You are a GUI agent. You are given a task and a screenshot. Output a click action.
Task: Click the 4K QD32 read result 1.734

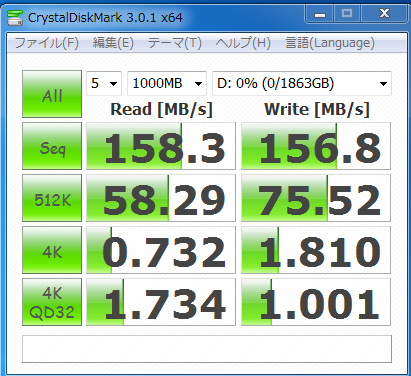pyautogui.click(x=161, y=302)
